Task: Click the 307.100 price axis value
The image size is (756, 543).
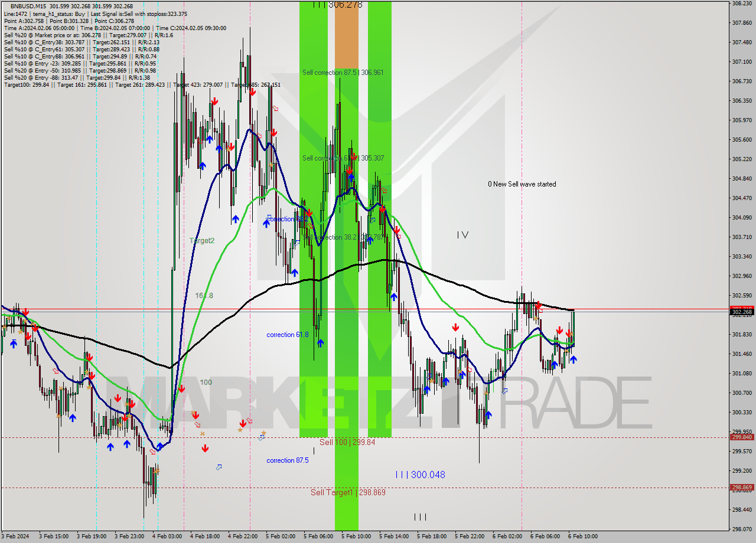Action: (x=742, y=61)
